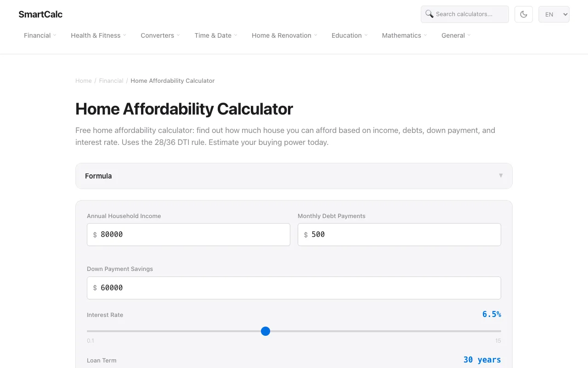Click the Down Payment Savings field
588x368 pixels.
coord(294,288)
